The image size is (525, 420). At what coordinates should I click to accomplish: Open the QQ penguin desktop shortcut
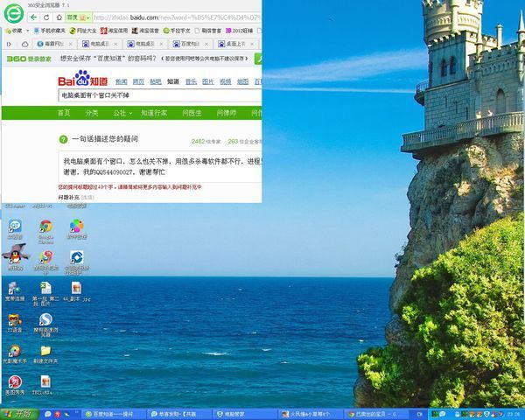pos(15,257)
